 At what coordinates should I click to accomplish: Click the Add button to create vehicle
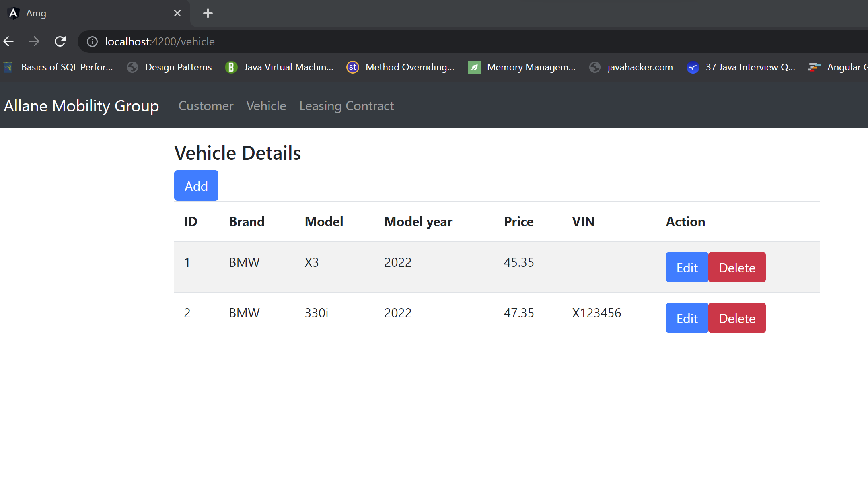[196, 185]
